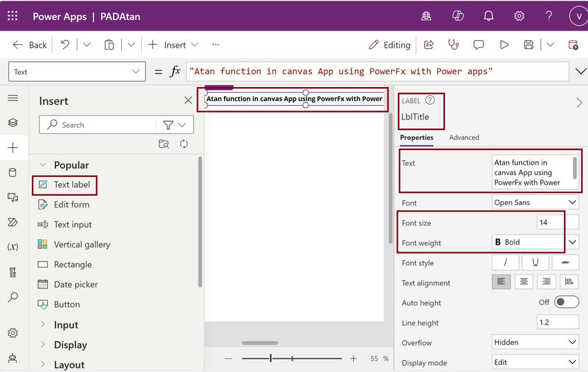Open the Data cylinder icon in sidebar
The height and width of the screenshot is (372, 588).
tap(12, 172)
